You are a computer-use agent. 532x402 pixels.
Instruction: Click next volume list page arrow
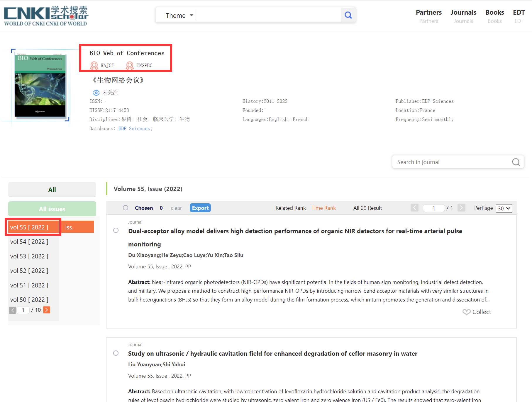pyautogui.click(x=47, y=310)
